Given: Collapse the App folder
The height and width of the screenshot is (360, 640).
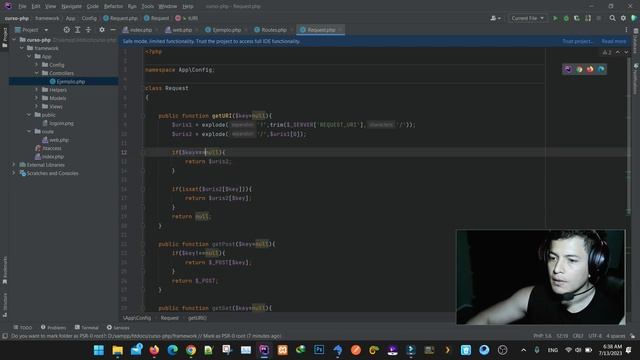Looking at the screenshot, I should point(29,56).
